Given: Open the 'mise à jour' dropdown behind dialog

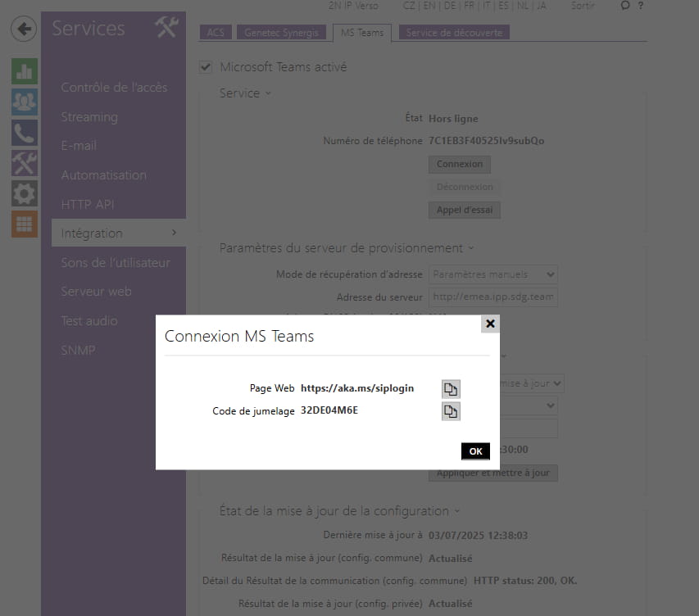Looking at the screenshot, I should 532,383.
